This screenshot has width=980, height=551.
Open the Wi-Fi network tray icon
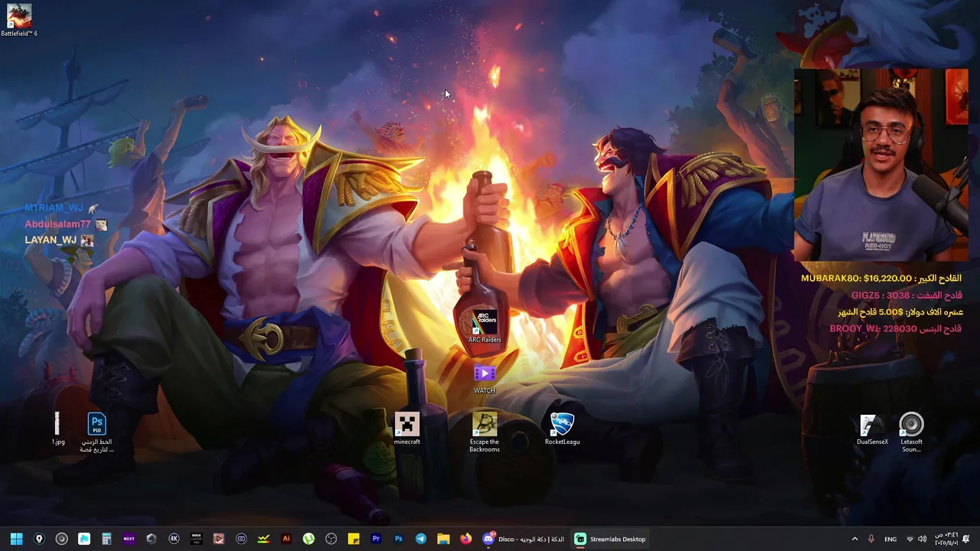910,539
